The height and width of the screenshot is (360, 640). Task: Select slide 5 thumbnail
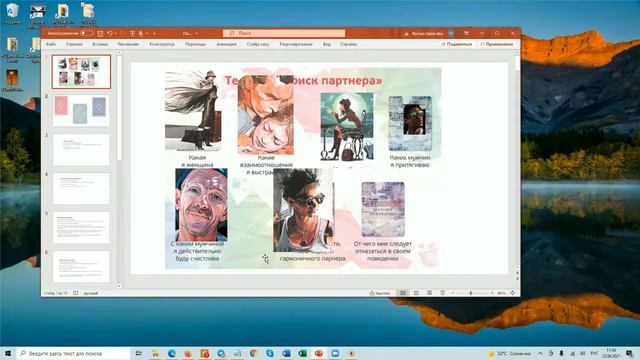coord(81,227)
